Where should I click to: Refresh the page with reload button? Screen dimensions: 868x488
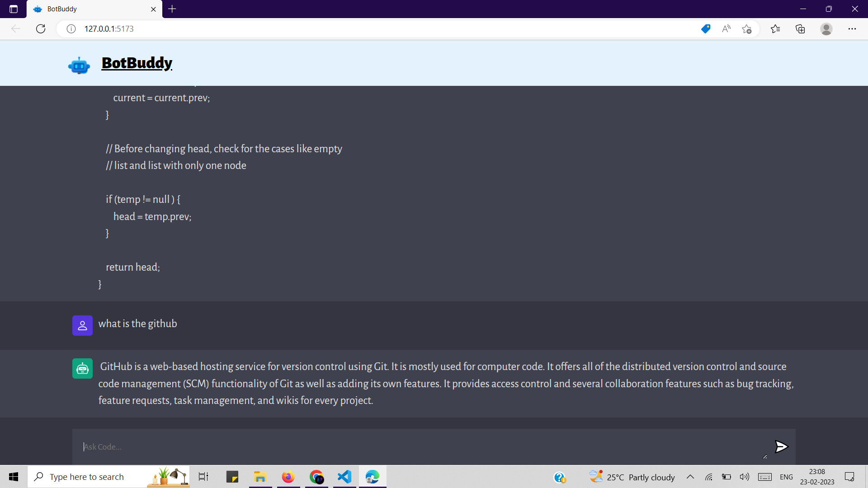tap(41, 29)
